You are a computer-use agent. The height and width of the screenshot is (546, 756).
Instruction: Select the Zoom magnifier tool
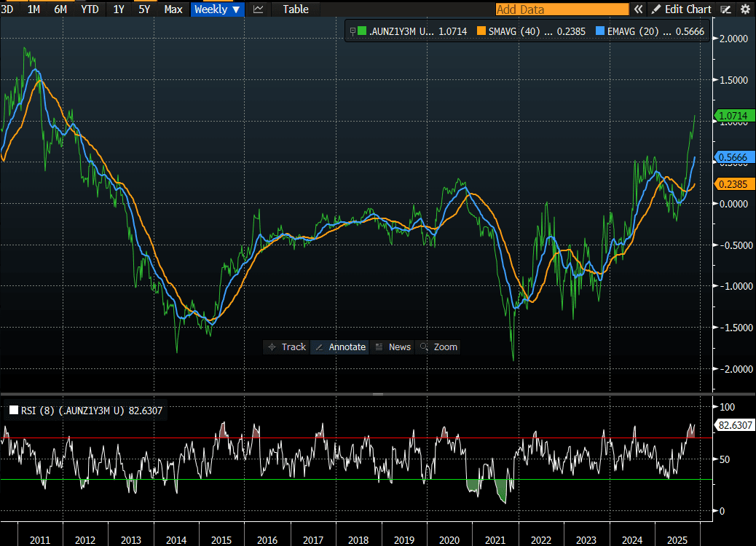tap(438, 347)
